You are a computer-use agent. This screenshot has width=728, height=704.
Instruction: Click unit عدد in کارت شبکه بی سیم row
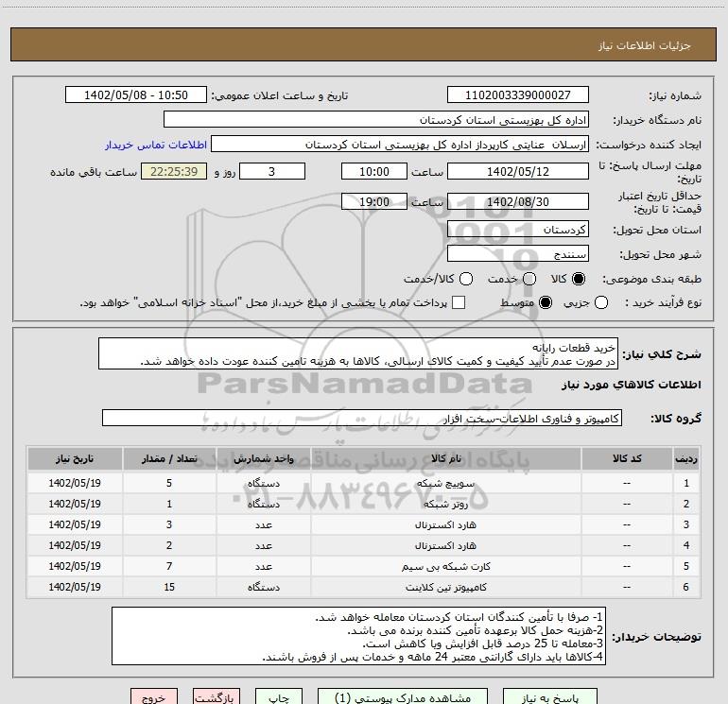tap(263, 566)
